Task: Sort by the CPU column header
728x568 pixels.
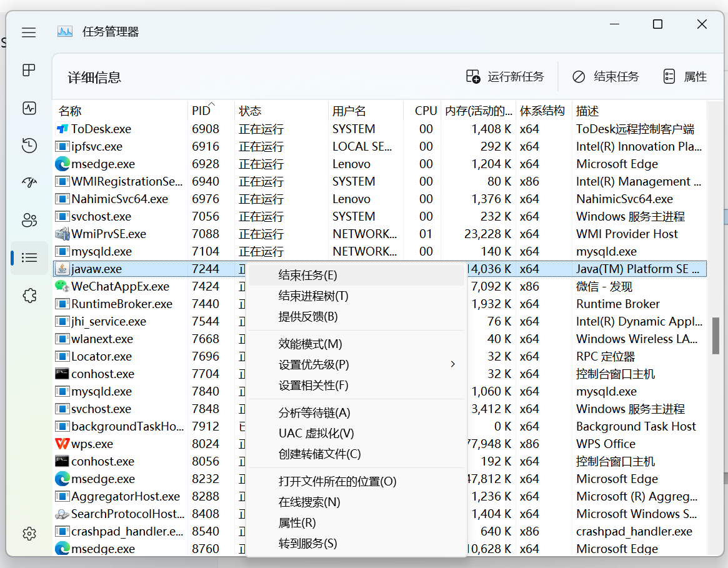Action: 422,111
